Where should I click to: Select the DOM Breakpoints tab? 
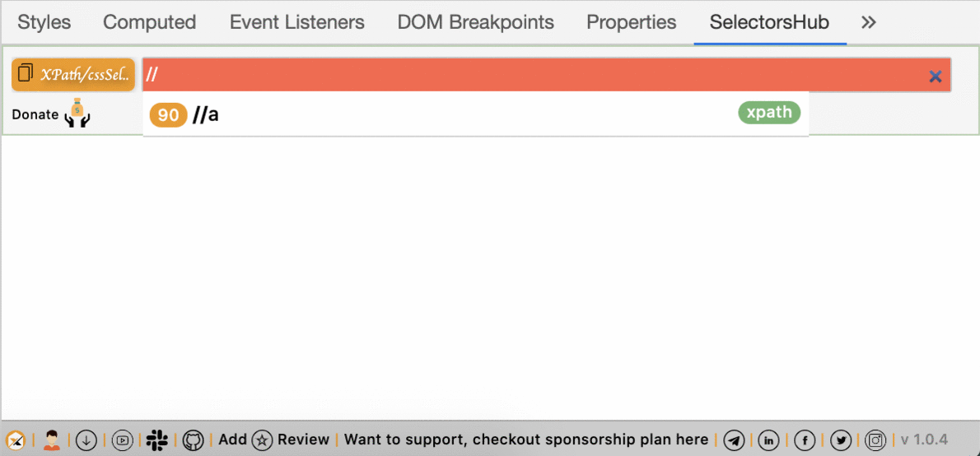[476, 22]
